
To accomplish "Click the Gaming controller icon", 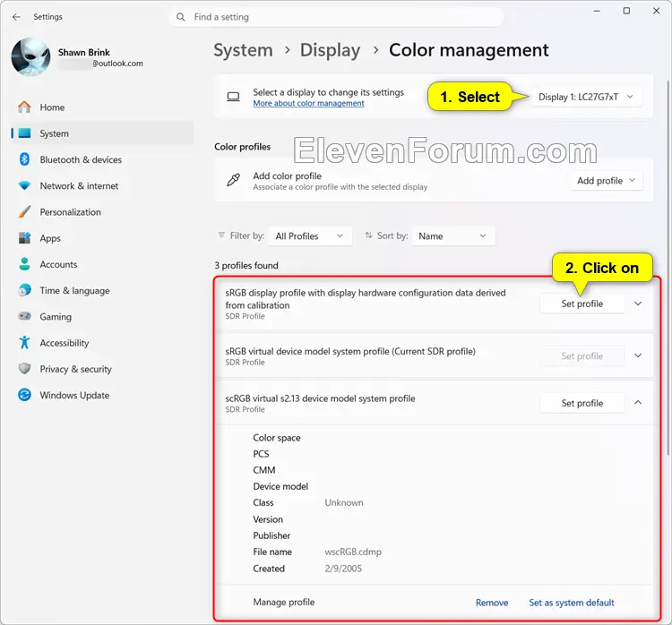I will 24,317.
